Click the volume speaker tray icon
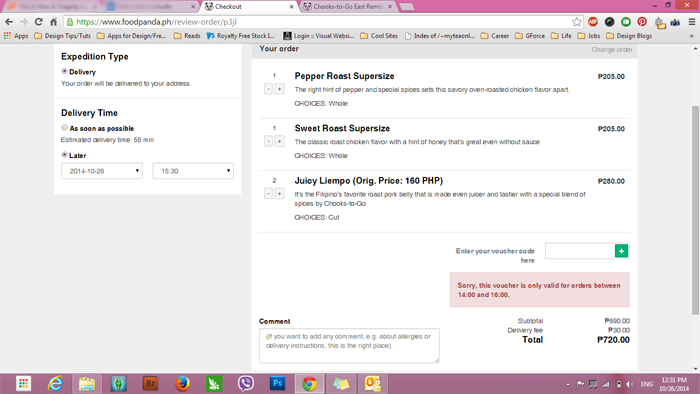This screenshot has width=700, height=394. tap(629, 384)
